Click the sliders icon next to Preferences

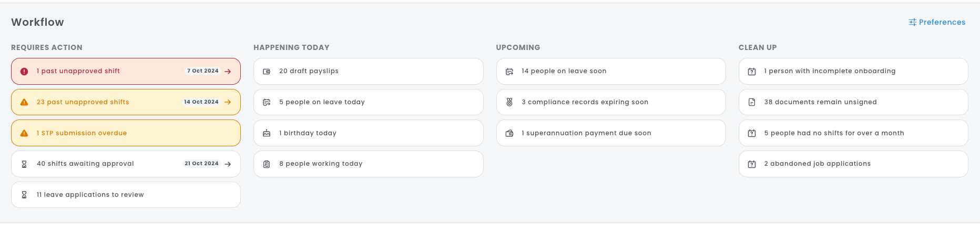(912, 22)
